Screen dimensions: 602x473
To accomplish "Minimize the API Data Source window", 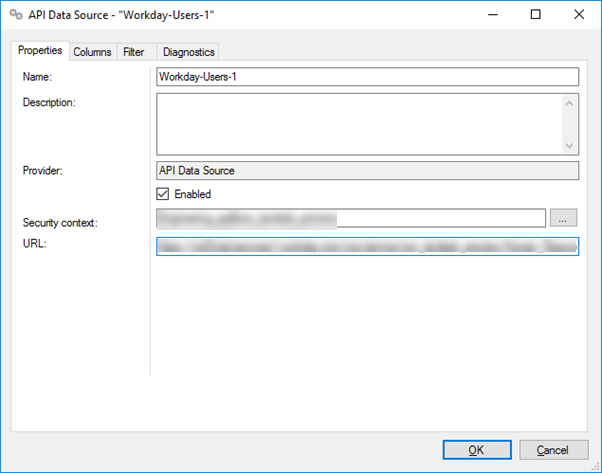I will tap(493, 15).
